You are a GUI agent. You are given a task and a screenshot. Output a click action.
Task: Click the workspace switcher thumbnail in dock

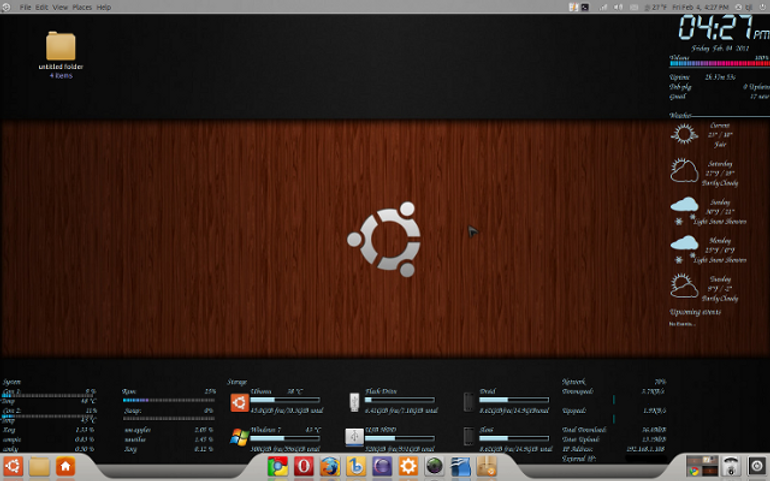pyautogui.click(x=702, y=466)
